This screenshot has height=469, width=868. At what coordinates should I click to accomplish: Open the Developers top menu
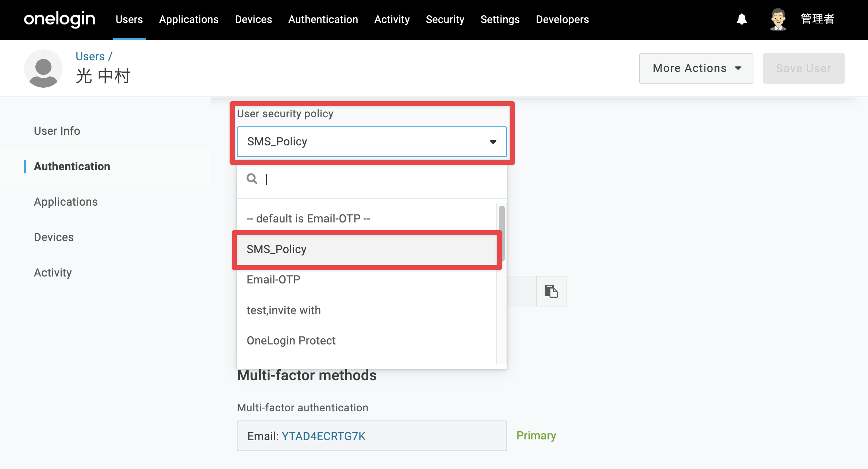562,19
